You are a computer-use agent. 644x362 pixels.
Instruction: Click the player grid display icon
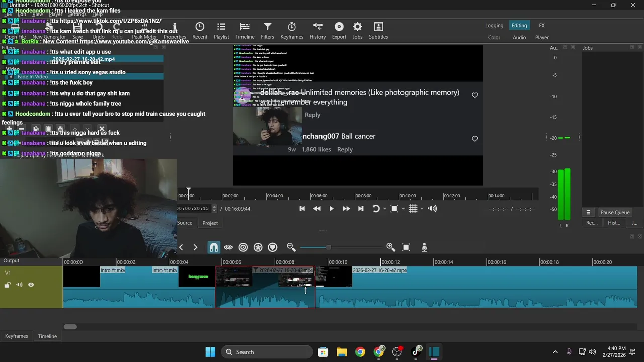click(x=413, y=209)
